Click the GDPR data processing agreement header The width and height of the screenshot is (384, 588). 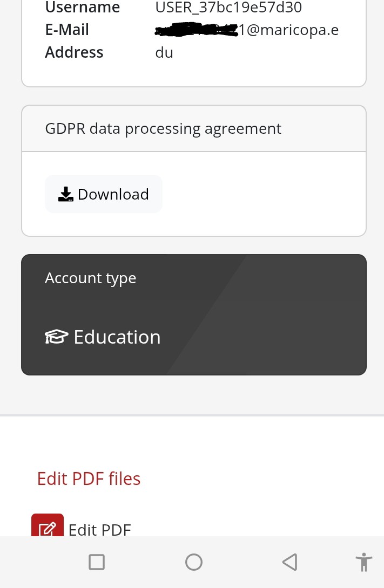point(163,129)
